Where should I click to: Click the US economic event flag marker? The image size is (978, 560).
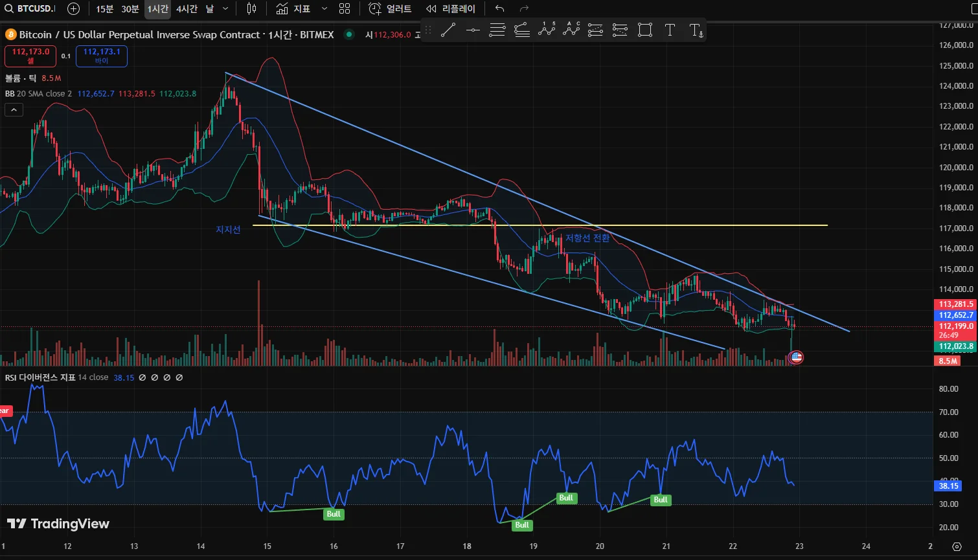795,357
